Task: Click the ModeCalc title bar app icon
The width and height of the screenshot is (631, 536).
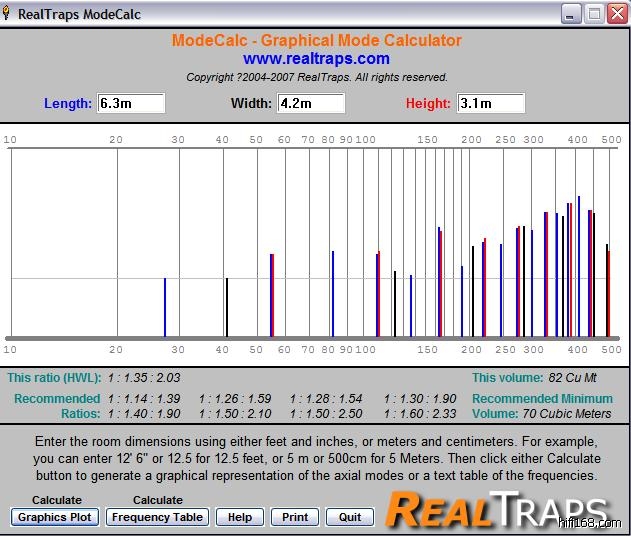Action: (x=11, y=14)
